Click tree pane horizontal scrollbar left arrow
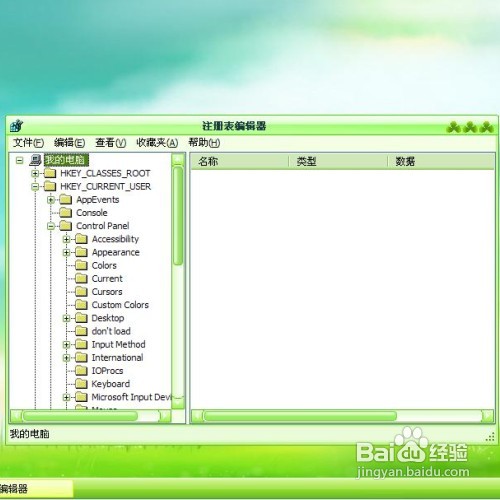The image size is (500, 500). click(16, 416)
